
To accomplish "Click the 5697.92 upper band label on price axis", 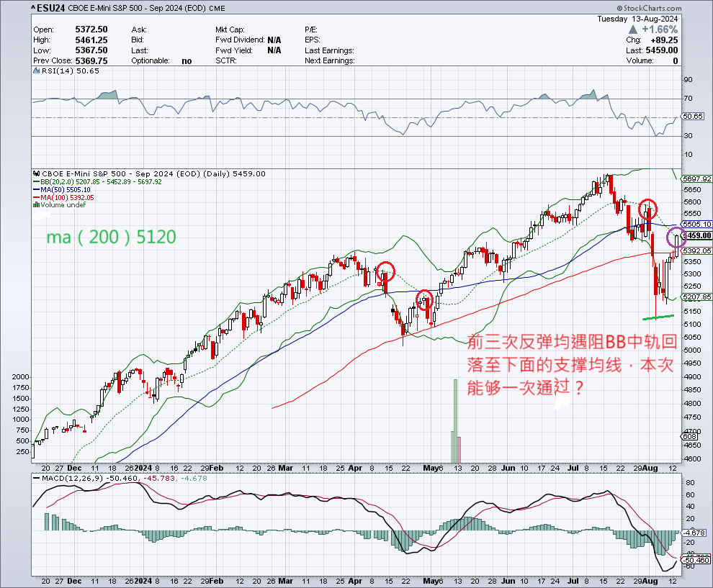I will [697, 179].
